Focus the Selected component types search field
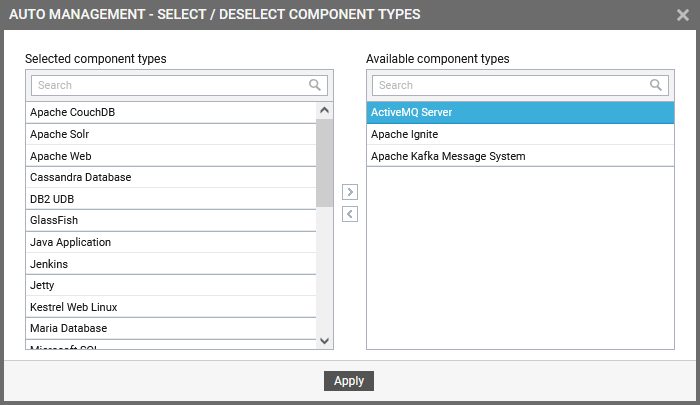The width and height of the screenshot is (700, 405). point(179,85)
